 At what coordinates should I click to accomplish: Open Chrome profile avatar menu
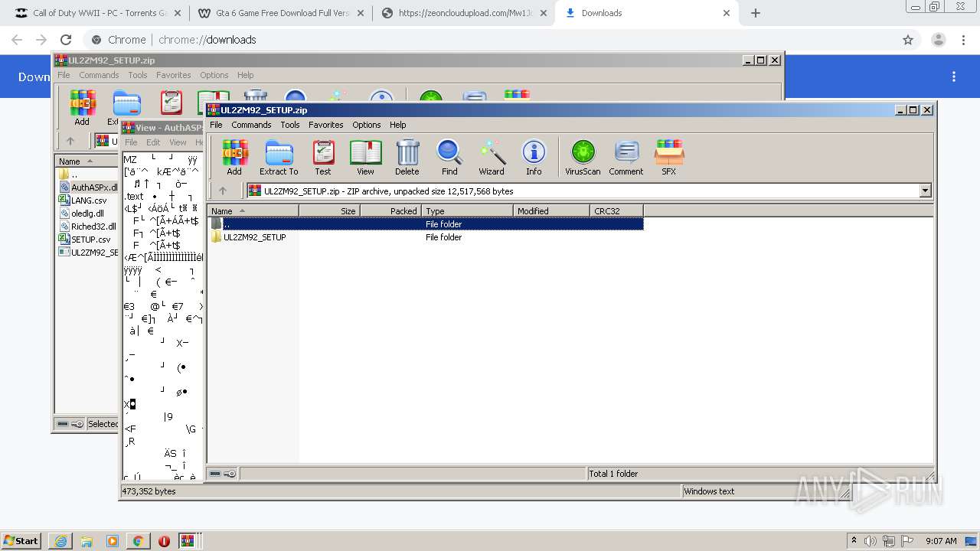pyautogui.click(x=938, y=40)
